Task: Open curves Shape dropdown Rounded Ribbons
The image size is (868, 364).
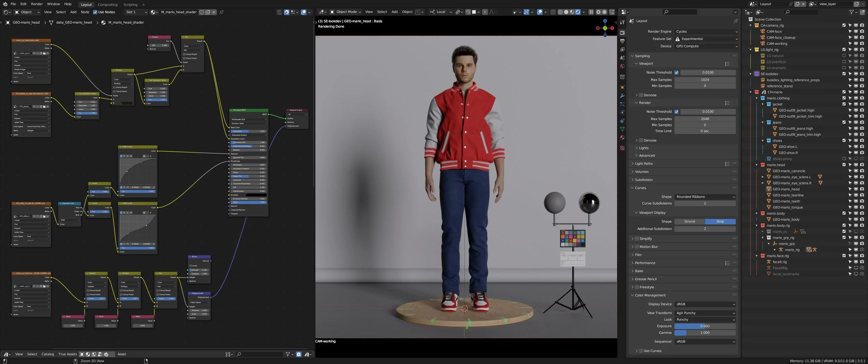Action: pos(705,197)
